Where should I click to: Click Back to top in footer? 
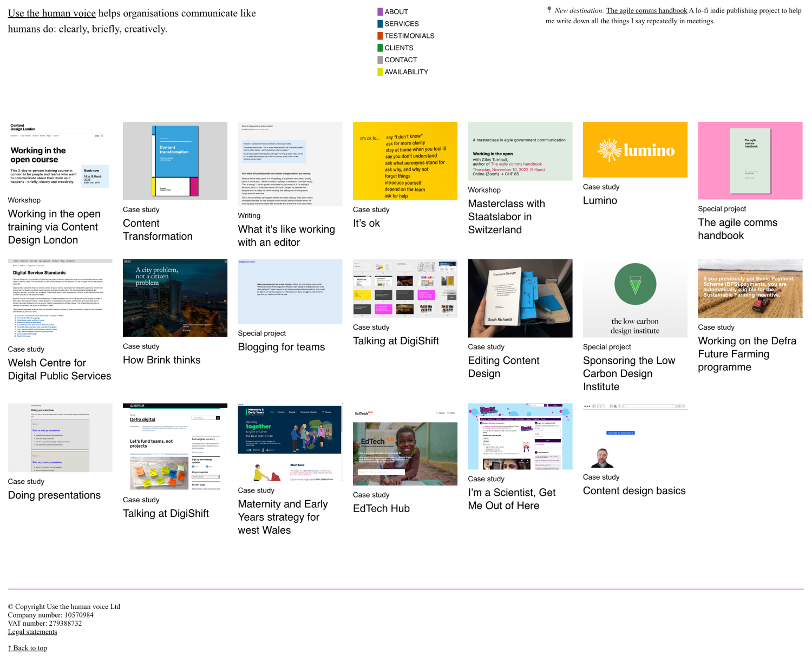tap(28, 648)
